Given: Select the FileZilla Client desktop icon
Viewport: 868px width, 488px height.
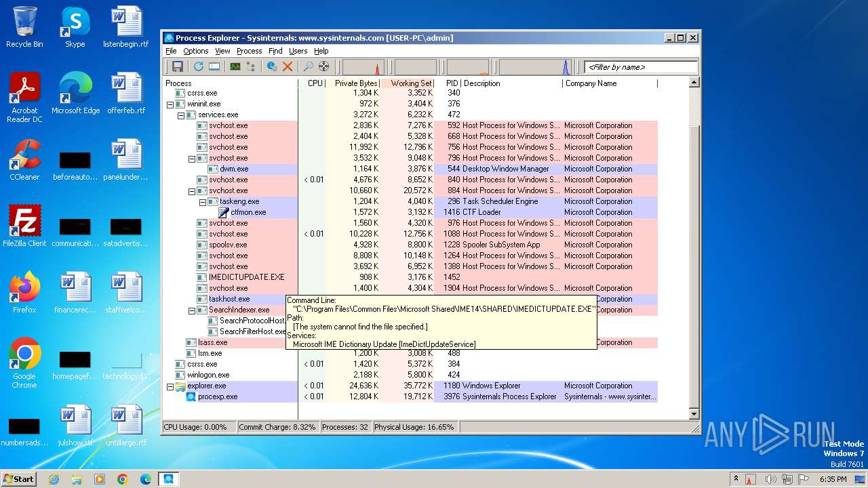Looking at the screenshot, I should (24, 226).
